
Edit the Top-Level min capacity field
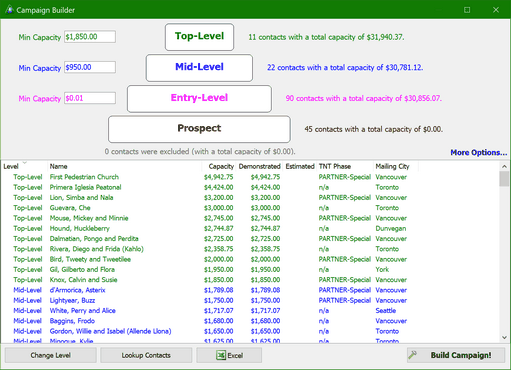coord(90,37)
